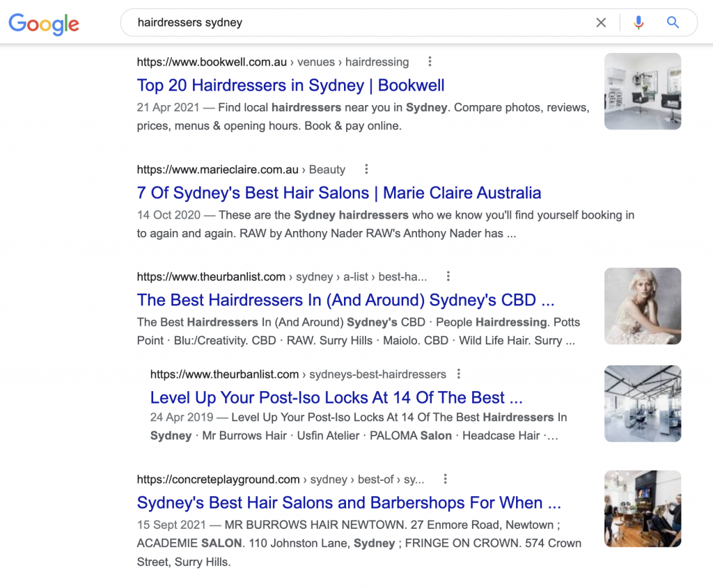This screenshot has width=713, height=588.
Task: Click the blonde model thumbnail for Urban List result
Action: pos(643,305)
